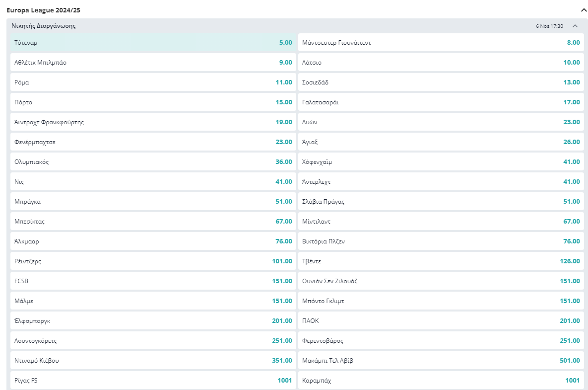The image size is (588, 390).
Task: Click the 6 Νοε 17:30 date label
Action: [549, 26]
